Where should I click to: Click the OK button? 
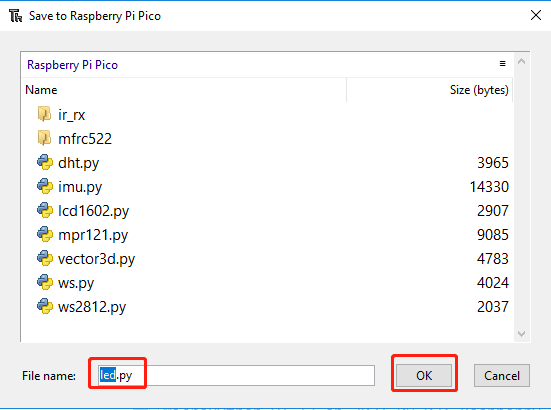(x=424, y=376)
